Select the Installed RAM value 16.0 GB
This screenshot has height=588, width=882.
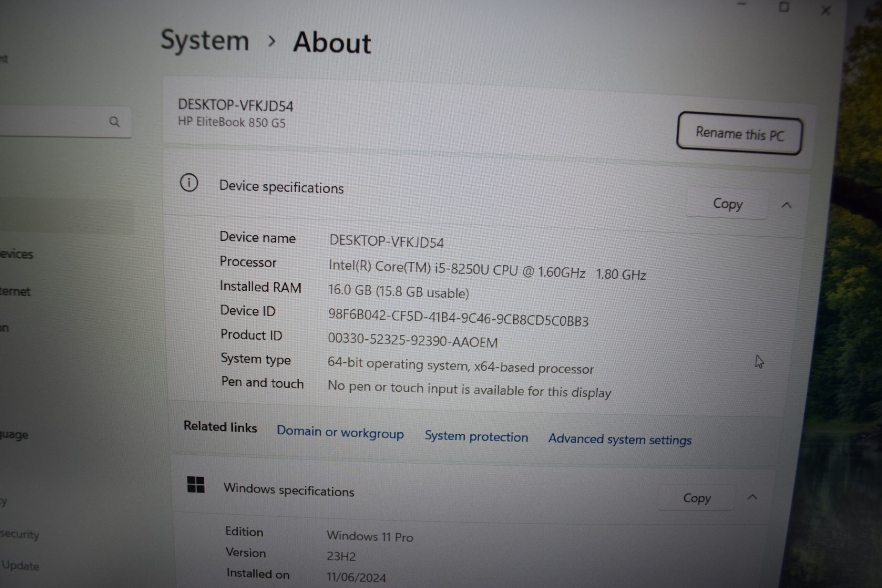coord(399,291)
